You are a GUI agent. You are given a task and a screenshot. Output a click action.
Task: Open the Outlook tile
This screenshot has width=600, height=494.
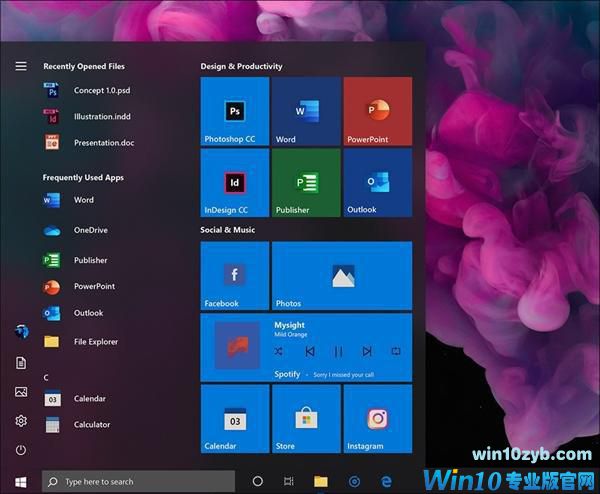pos(377,182)
